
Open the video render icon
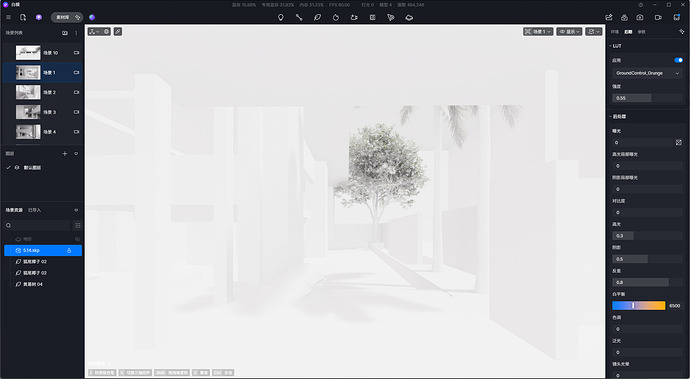pos(658,17)
